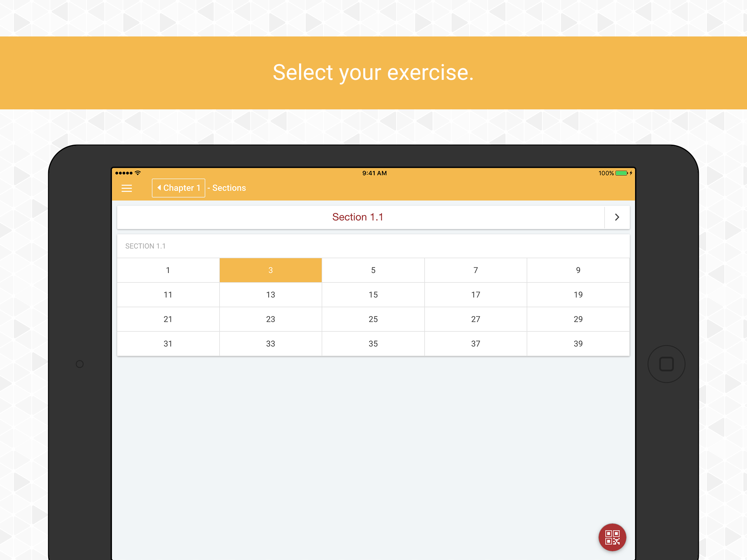Select exercise 21
747x560 pixels.
click(x=168, y=319)
